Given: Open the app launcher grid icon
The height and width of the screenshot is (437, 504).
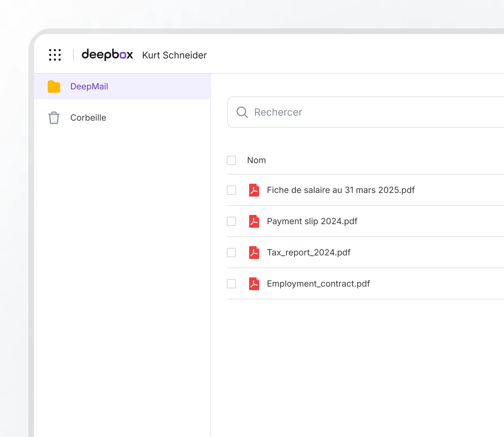Looking at the screenshot, I should point(55,55).
